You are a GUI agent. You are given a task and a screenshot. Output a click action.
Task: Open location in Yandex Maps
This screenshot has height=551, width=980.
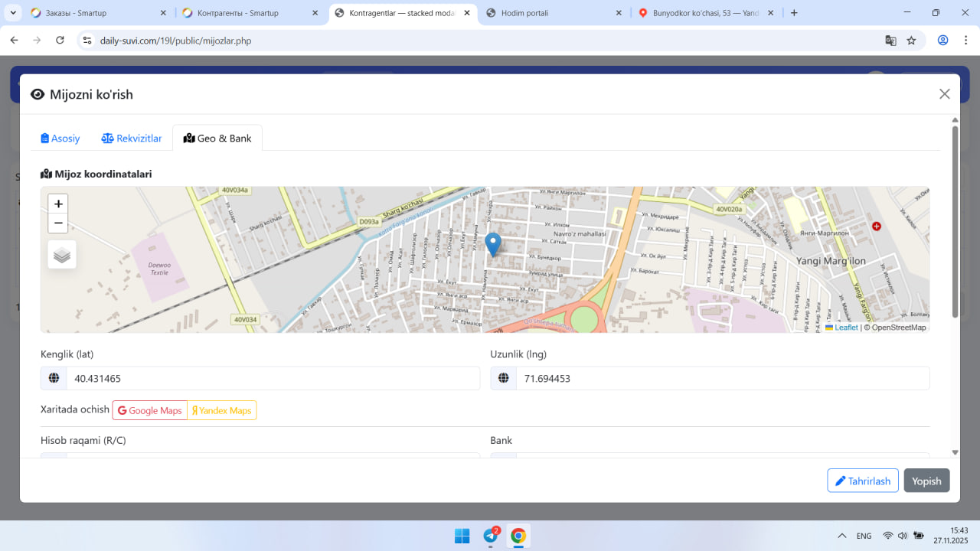(222, 411)
